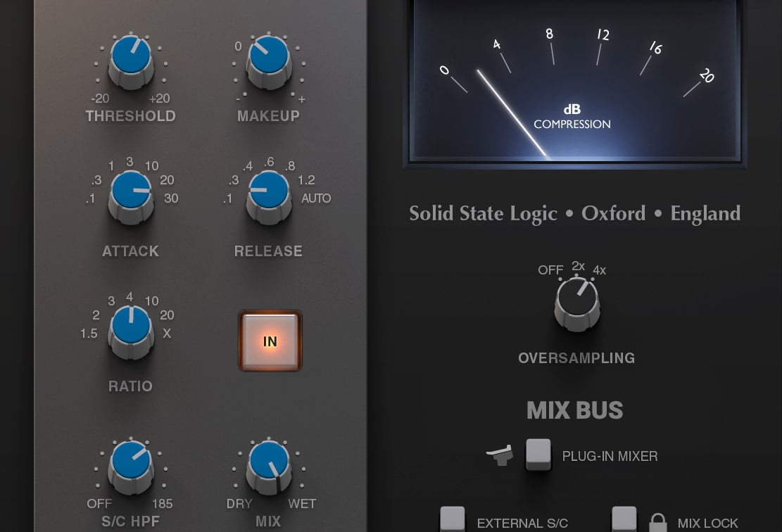The image size is (782, 532).
Task: Click the MIX BUS heading
Action: [x=575, y=410]
